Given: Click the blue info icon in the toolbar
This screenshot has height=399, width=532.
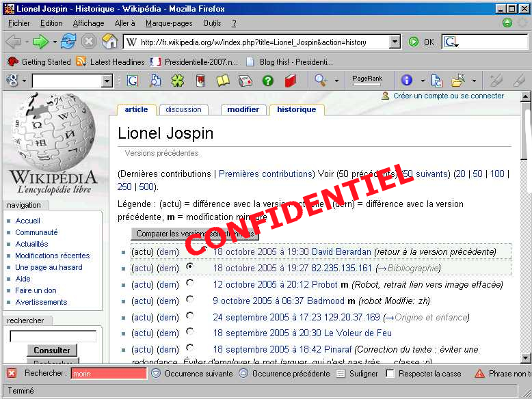Looking at the screenshot, I should coord(406,81).
